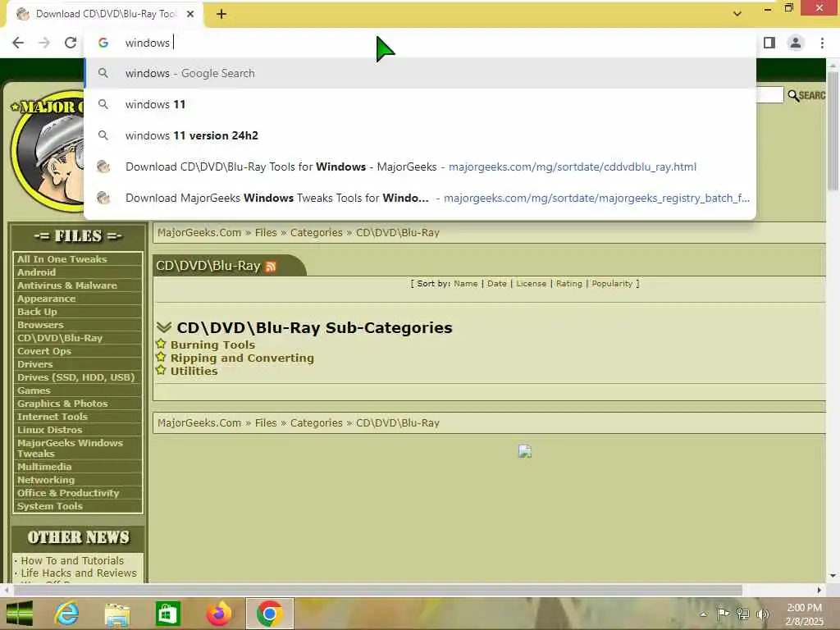Open Ripping and Converting sub-category

242,358
